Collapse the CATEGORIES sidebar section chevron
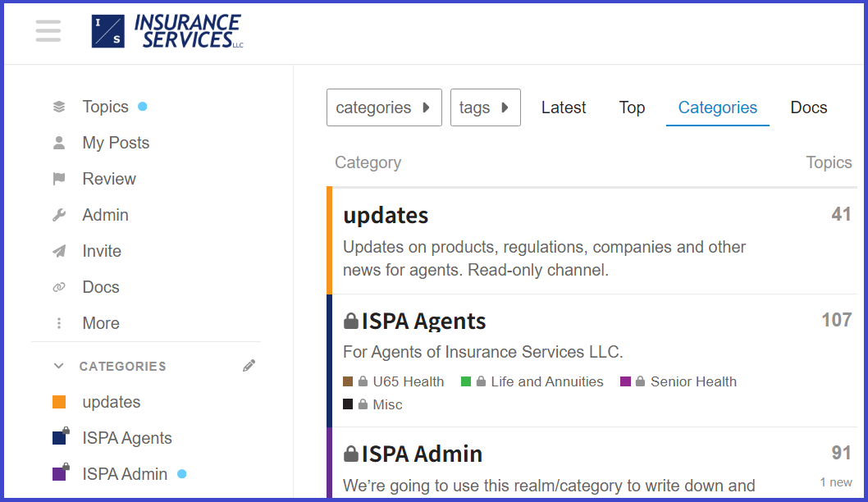 59,366
